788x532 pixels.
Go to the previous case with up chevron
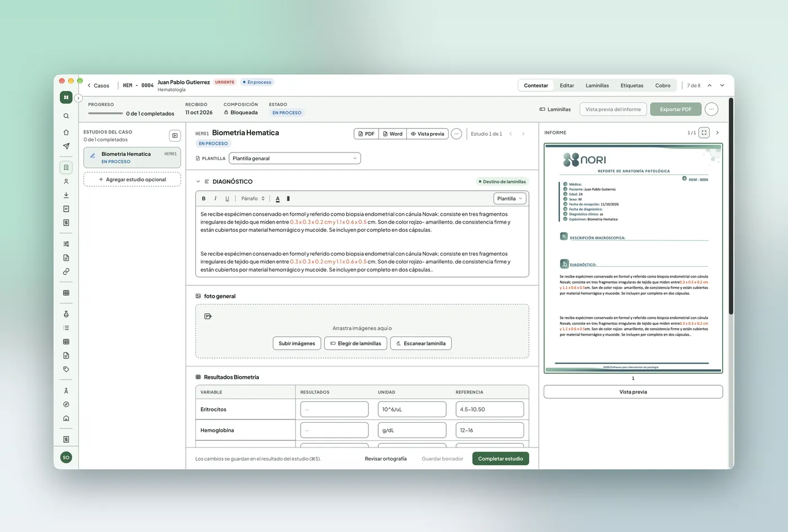click(x=709, y=86)
